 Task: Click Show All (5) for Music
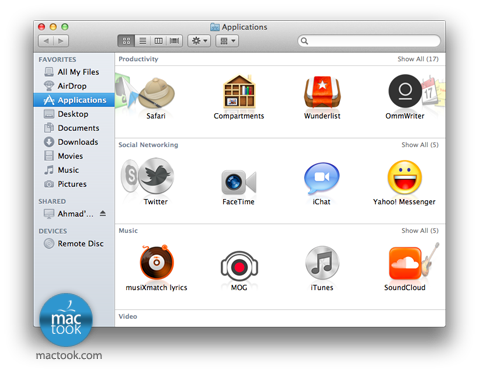tap(420, 231)
